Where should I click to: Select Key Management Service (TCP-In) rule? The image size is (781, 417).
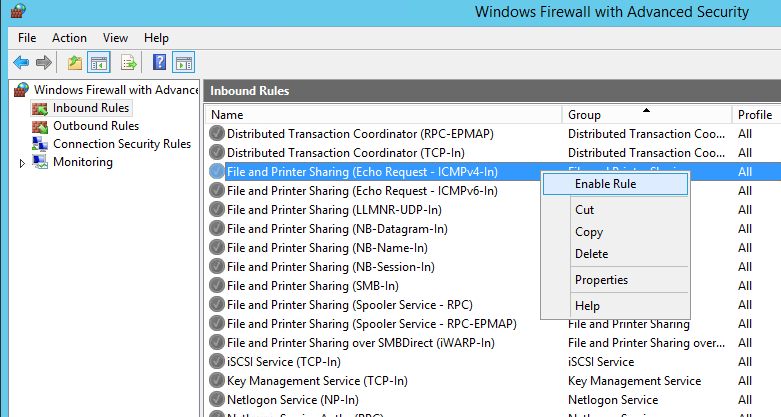pos(317,381)
